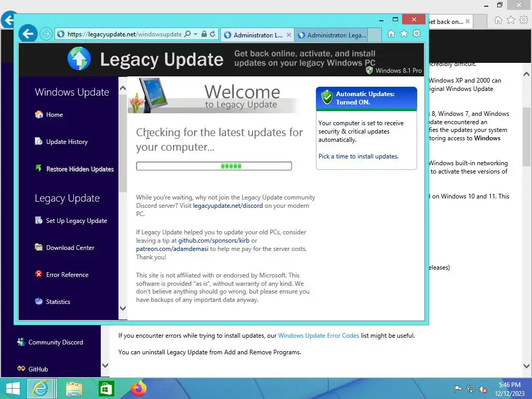
Task: Open Set Up Legacy Update
Action: (76, 220)
